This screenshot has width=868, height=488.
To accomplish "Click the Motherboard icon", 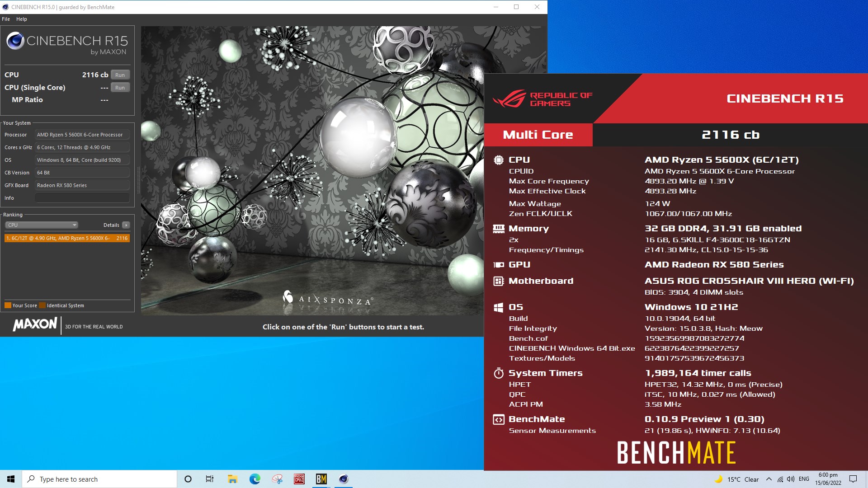I will [x=499, y=281].
